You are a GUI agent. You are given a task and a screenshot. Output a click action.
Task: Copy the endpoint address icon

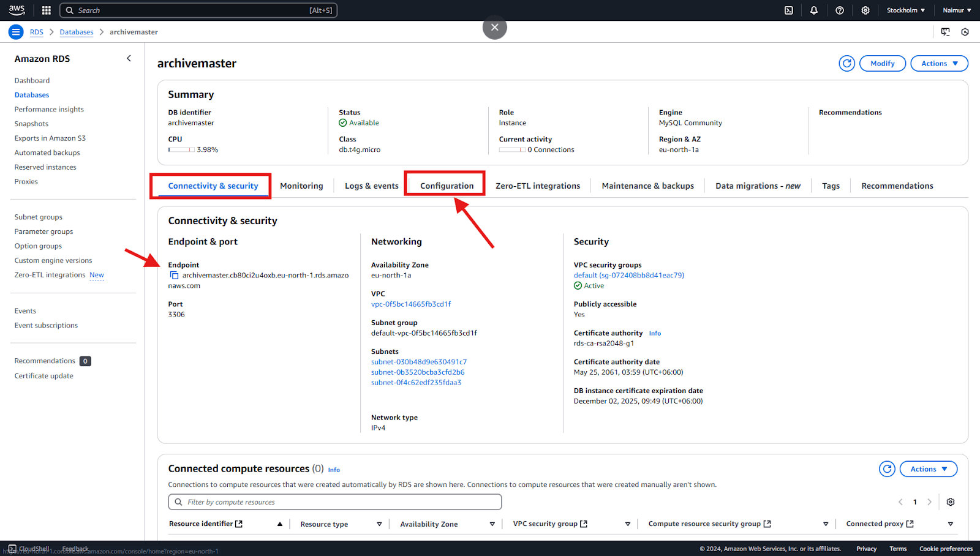[174, 276]
